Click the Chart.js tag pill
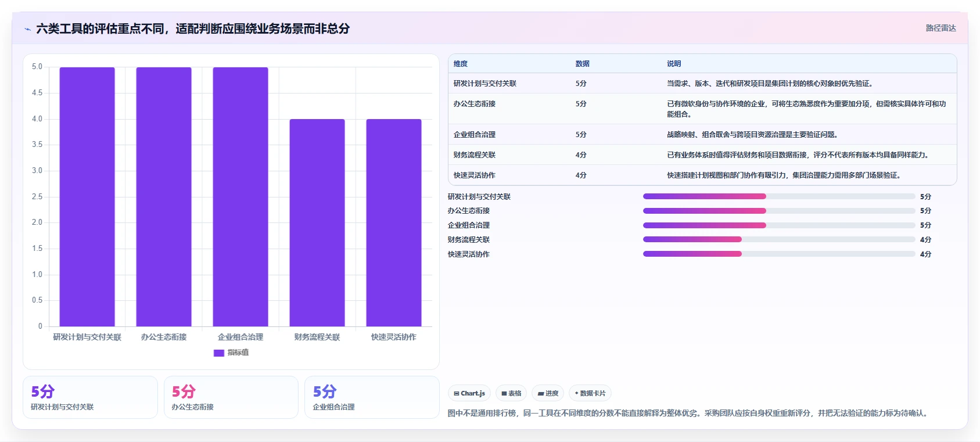 (469, 393)
